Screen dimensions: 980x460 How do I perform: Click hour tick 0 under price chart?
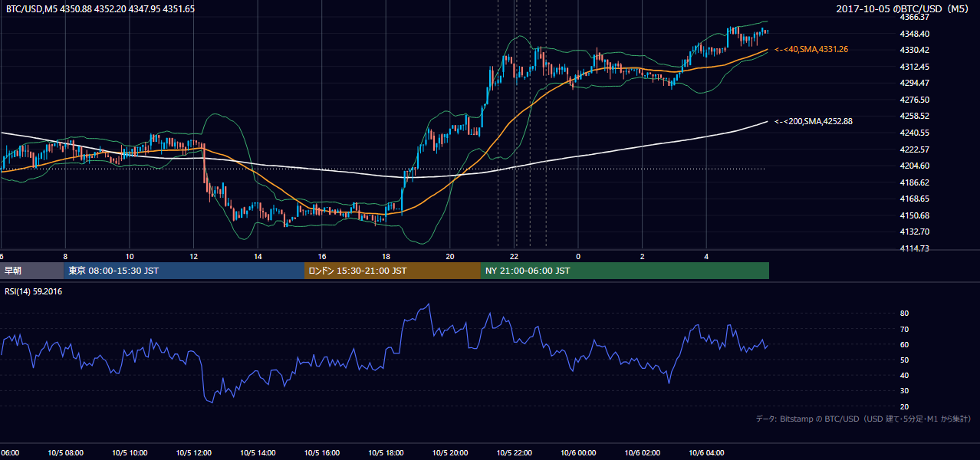578,256
